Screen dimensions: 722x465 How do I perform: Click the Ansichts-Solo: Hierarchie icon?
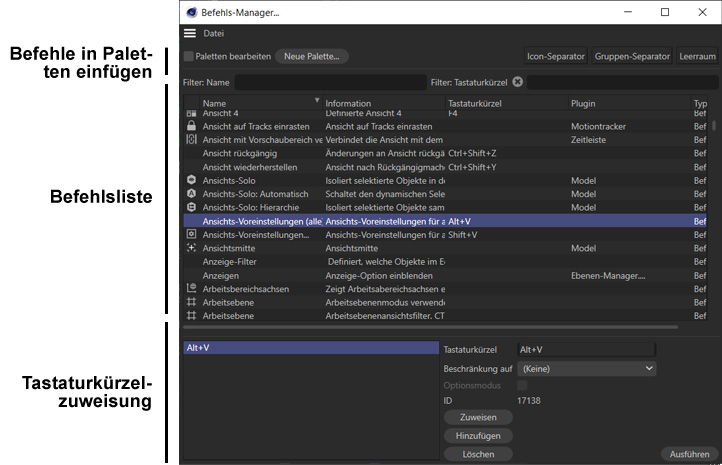191,207
